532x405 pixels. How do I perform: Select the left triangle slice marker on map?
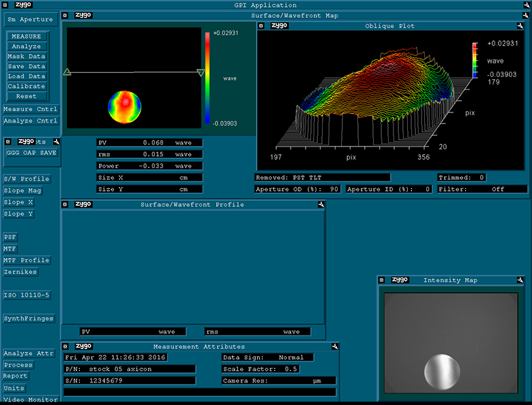click(67, 72)
